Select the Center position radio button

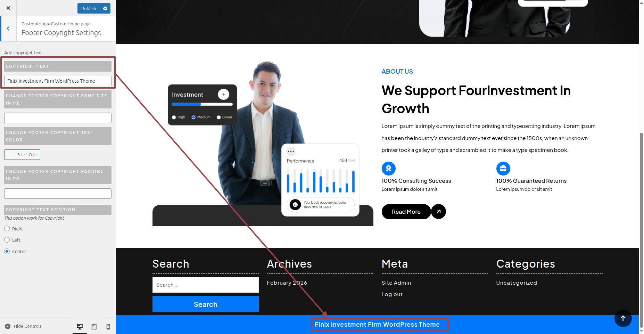point(7,251)
